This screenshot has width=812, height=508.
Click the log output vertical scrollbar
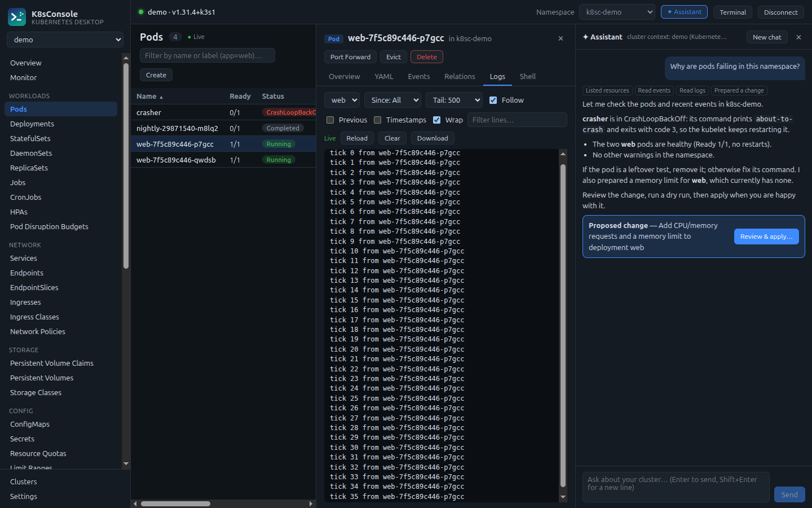pos(563,325)
